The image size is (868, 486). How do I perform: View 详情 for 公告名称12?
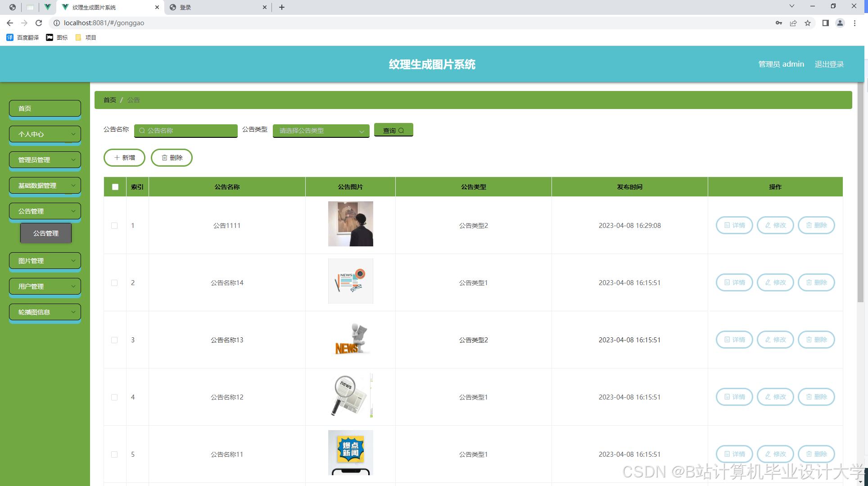(734, 397)
